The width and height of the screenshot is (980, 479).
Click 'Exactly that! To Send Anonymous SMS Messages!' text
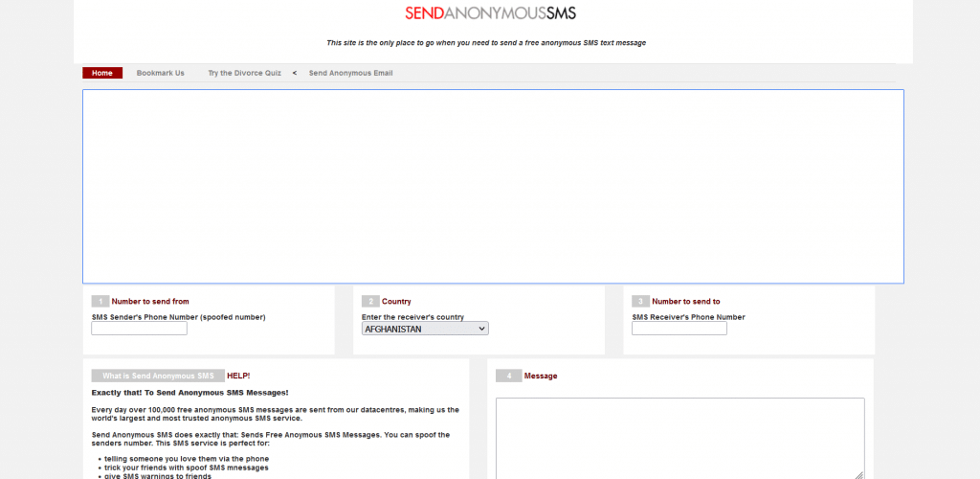(x=190, y=393)
